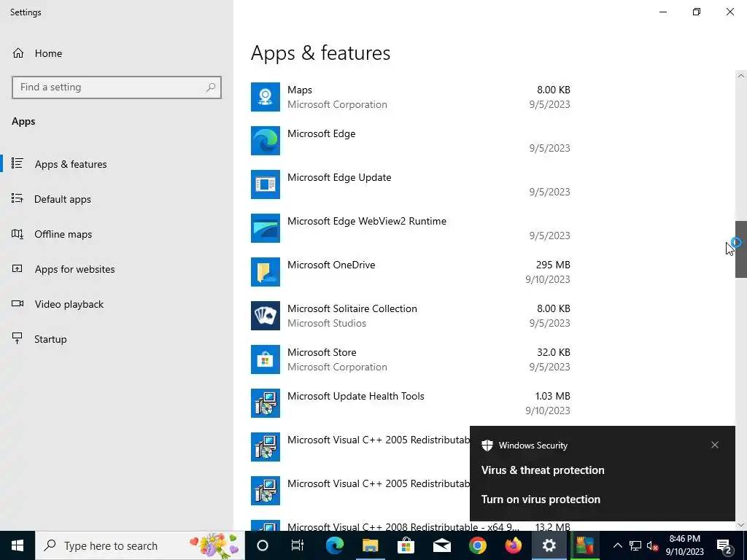Open File Explorer from the taskbar
The image size is (747, 560).
tap(370, 545)
